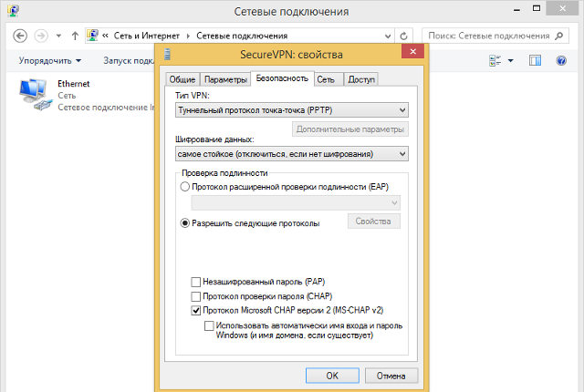The image size is (584, 392).
Task: Refresh the Network Connections window
Action: (x=403, y=36)
